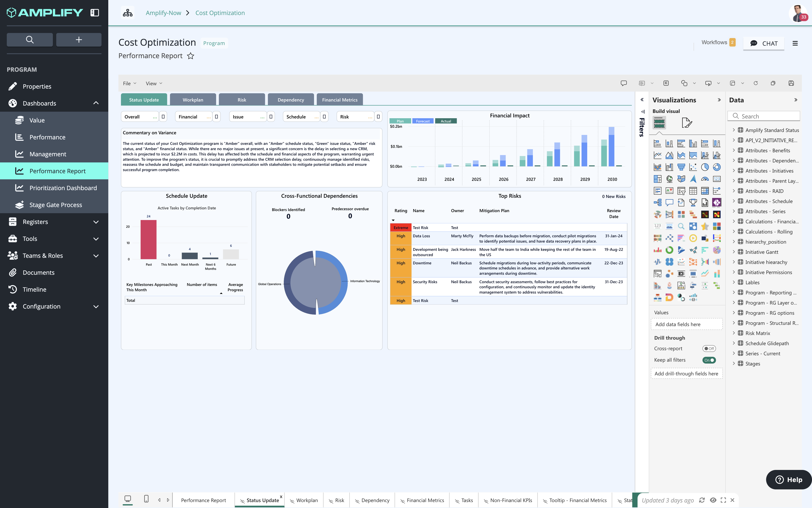Click the duplicate page toolbar icon

[773, 83]
